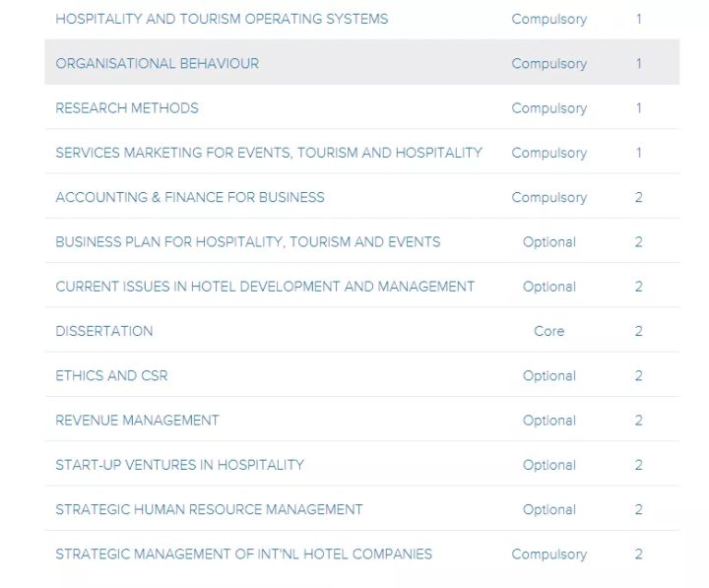
Task: Click Compulsory status for Organisational Behaviour
Action: point(549,63)
